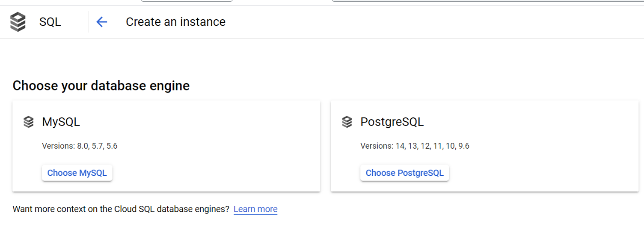Open the Learn more link
This screenshot has width=644, height=225.
tap(255, 209)
